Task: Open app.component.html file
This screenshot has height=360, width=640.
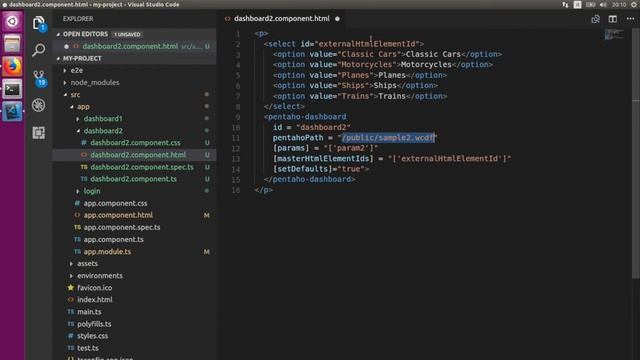Action: (x=118, y=215)
